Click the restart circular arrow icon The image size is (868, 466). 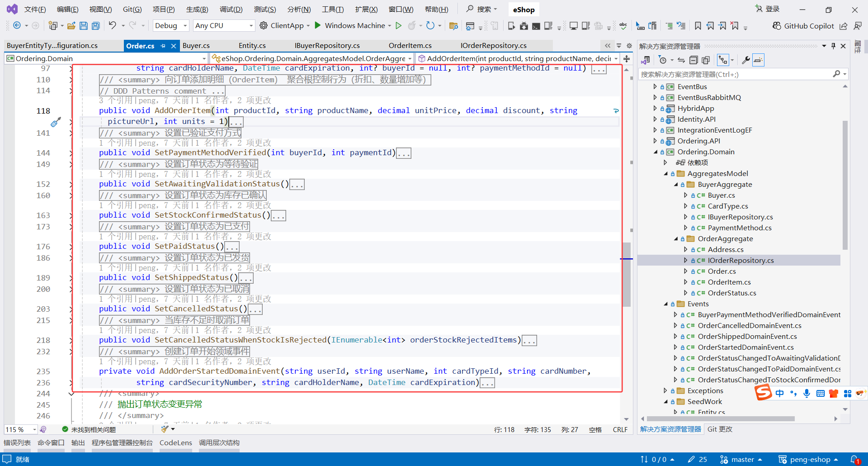tap(430, 25)
